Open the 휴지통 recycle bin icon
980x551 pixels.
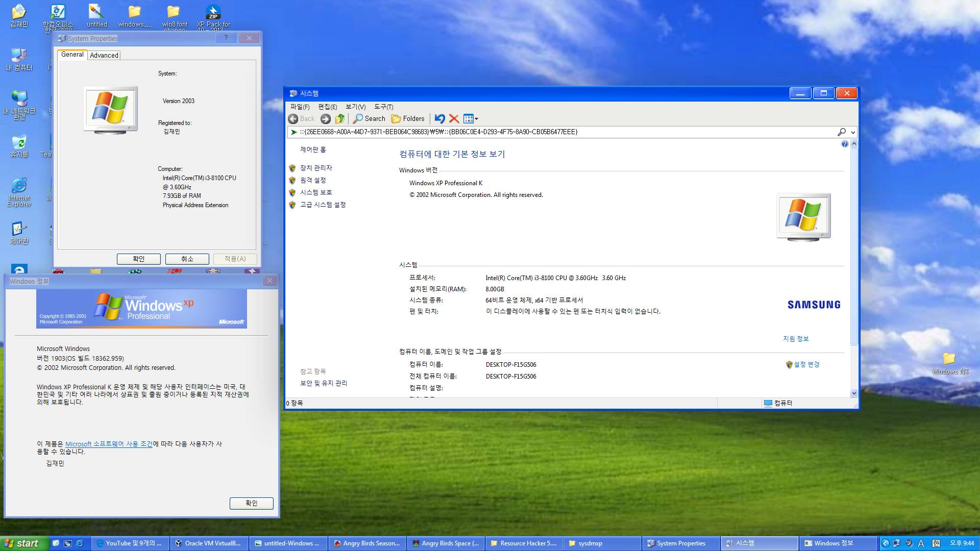click(x=19, y=146)
